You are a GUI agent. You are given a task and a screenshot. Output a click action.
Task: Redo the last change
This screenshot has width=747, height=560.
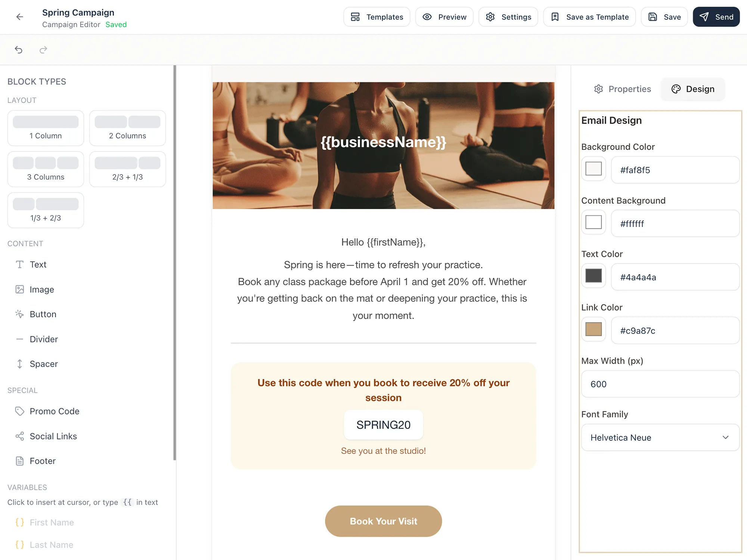(43, 50)
